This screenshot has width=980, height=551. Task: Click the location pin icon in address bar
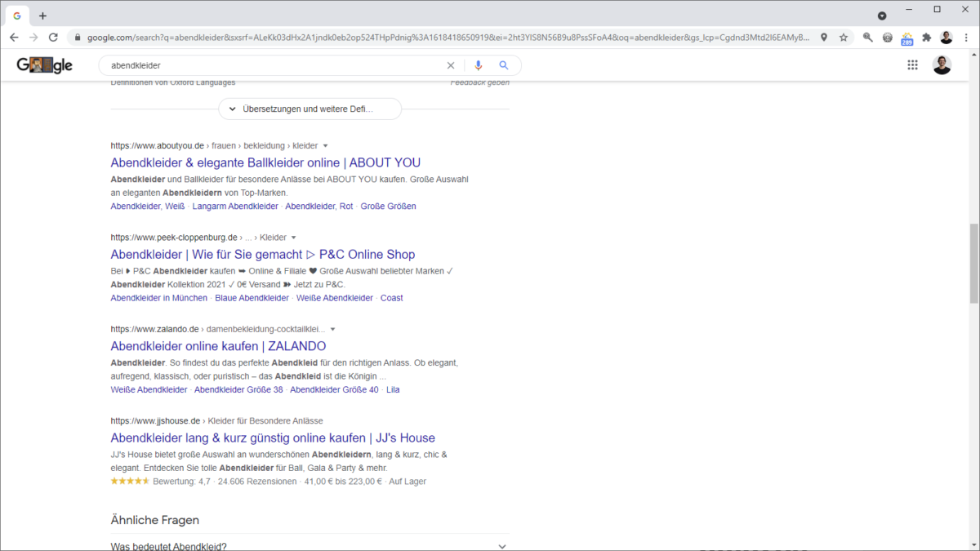click(824, 38)
